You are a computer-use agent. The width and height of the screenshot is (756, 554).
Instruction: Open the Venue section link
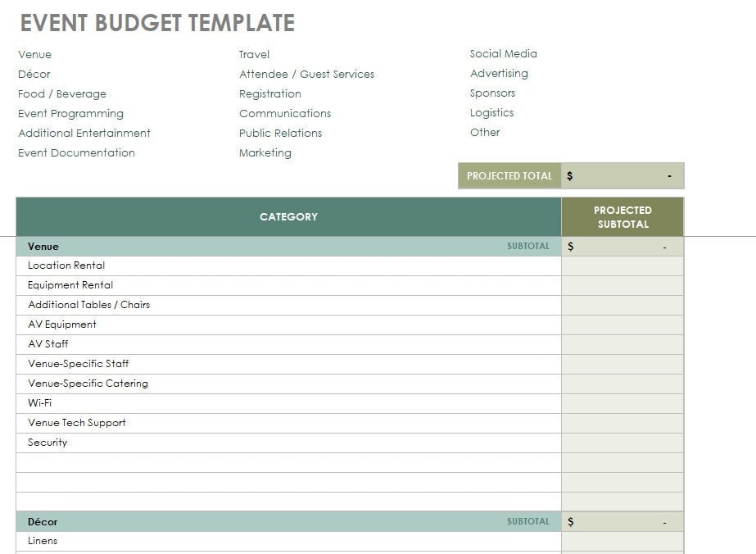34,54
